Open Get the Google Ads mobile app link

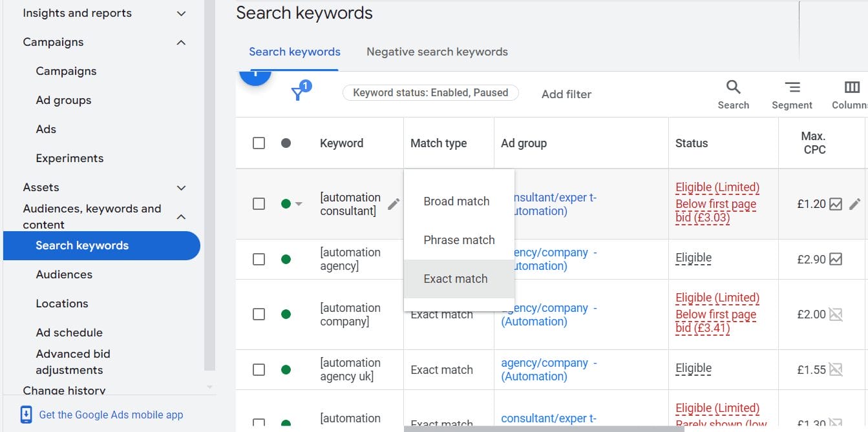pos(111,415)
